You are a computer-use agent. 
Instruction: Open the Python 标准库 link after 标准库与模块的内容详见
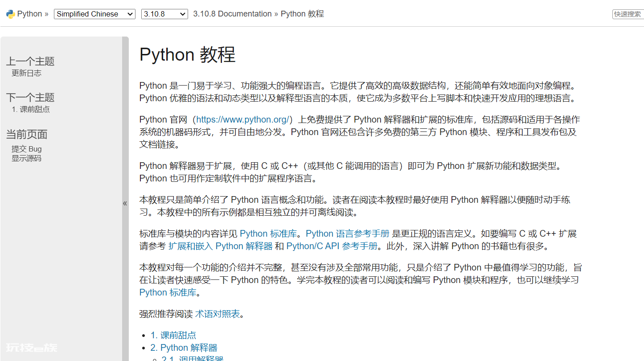click(268, 234)
